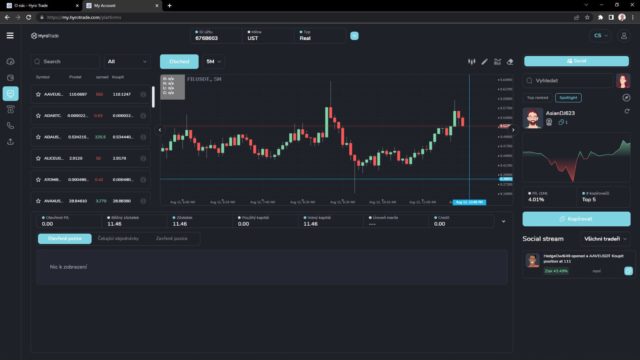Viewport: 640px width, 360px height.
Task: Select the Otevřené pozice tab
Action: [x=65, y=238]
